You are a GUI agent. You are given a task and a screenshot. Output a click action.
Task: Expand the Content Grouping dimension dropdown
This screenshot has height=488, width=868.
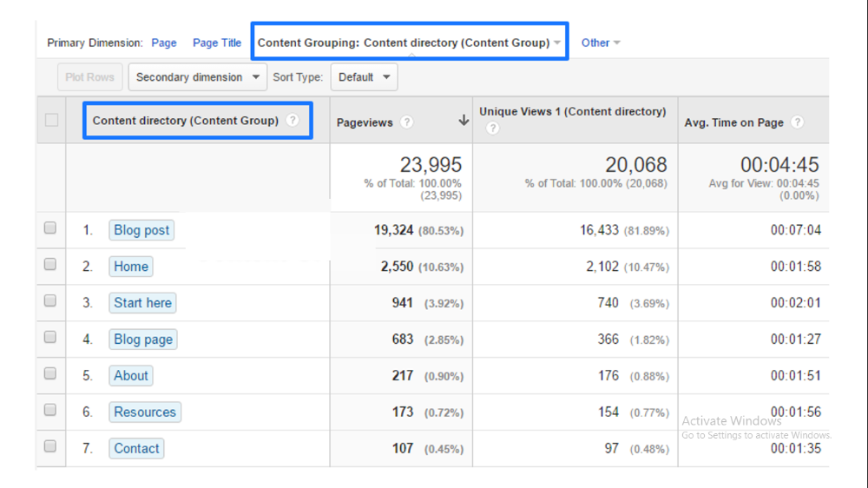[x=410, y=43]
